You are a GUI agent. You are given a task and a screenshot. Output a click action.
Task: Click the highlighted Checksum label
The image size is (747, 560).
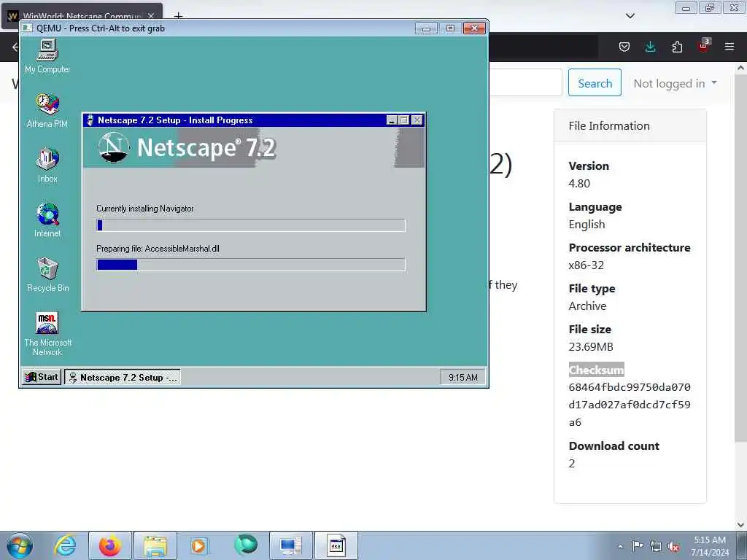pyautogui.click(x=596, y=370)
